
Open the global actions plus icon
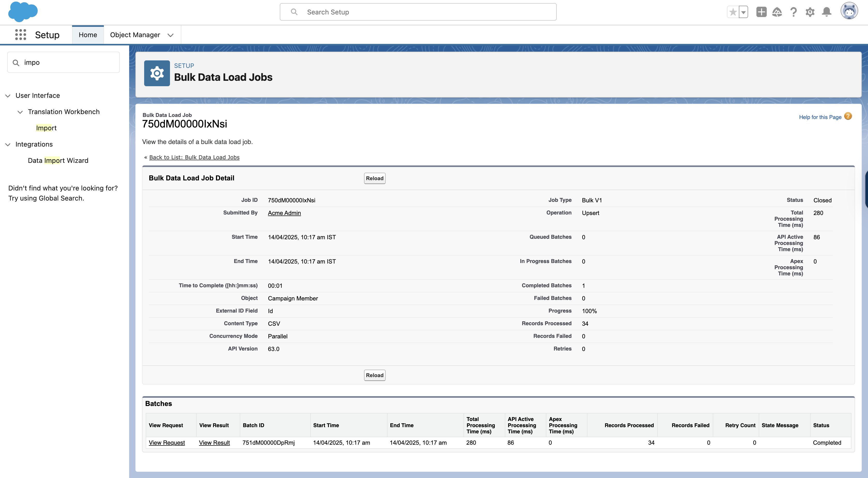click(x=761, y=12)
